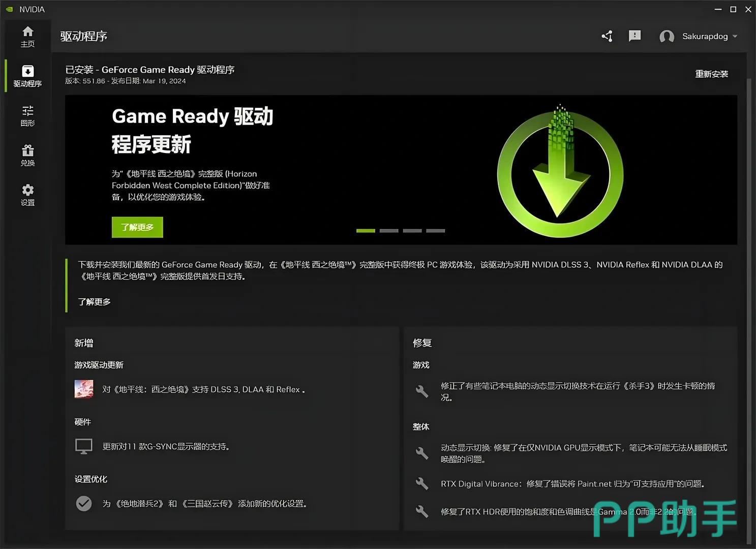Click the checkmark icon under 设置优化
Screen dimensions: 756x549
point(84,503)
